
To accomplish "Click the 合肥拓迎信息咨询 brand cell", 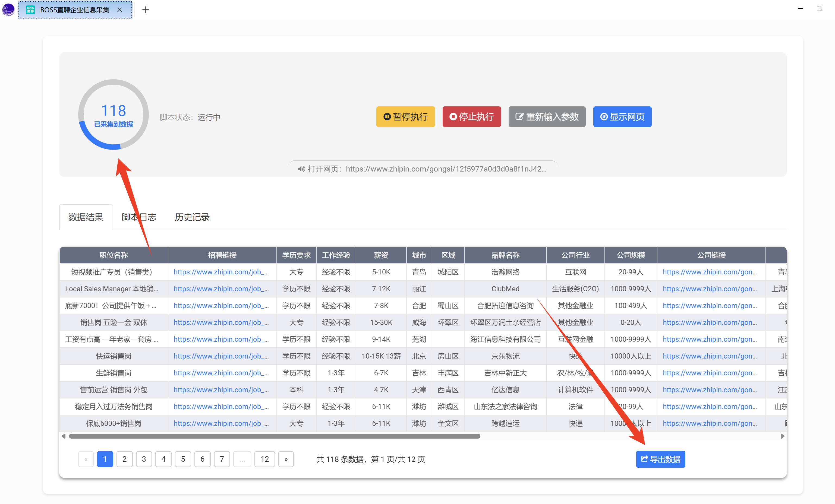I will 505,306.
